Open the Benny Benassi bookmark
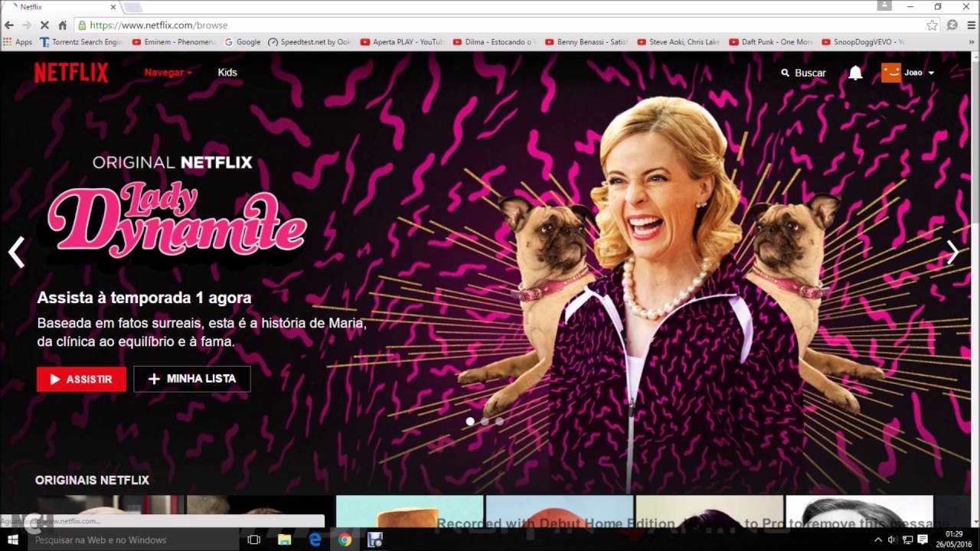The image size is (980, 551). pos(586,42)
